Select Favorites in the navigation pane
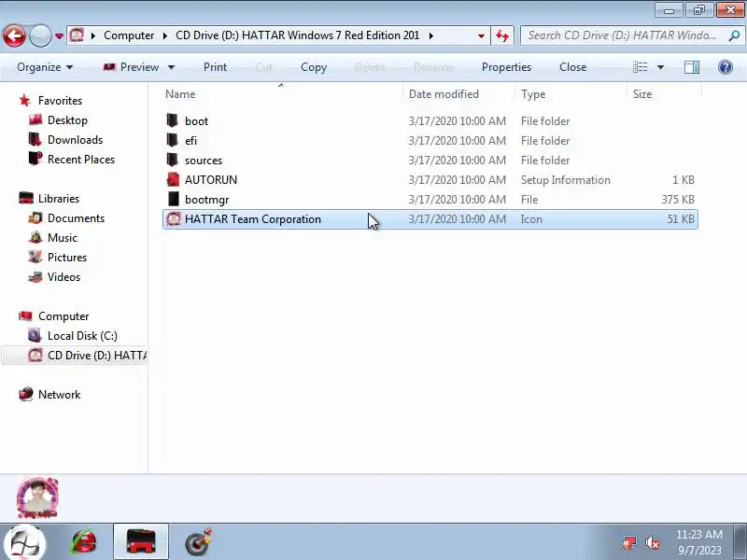This screenshot has width=747, height=560. (60, 101)
